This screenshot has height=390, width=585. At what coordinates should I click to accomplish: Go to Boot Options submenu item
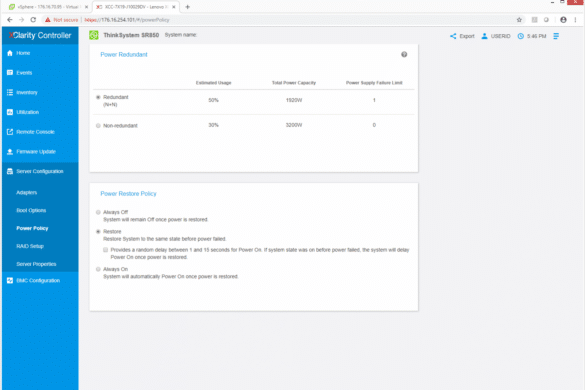click(x=31, y=210)
